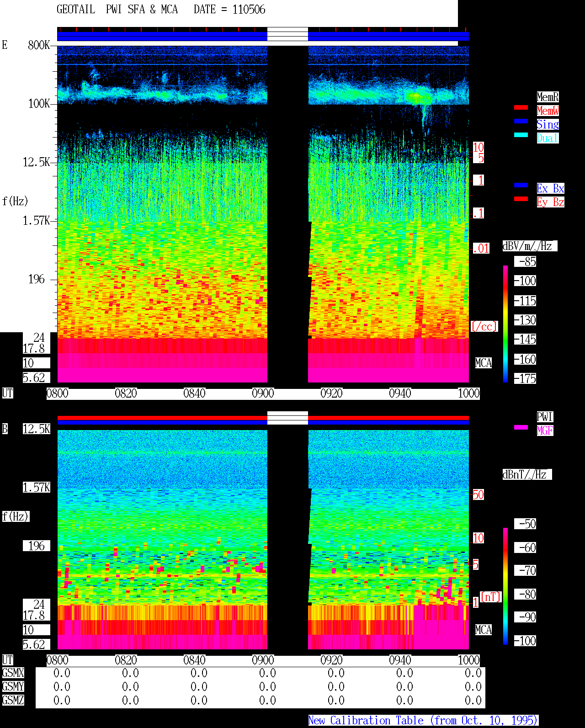Click the [nT] magnetic field unit label
Screen dimensions: 585x728
pos(490,597)
